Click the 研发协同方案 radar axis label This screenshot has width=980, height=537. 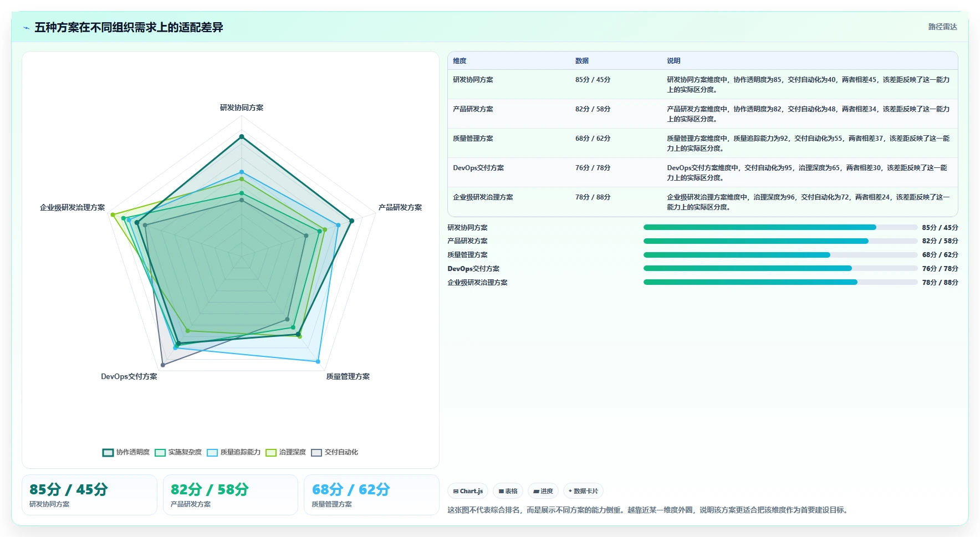click(242, 108)
